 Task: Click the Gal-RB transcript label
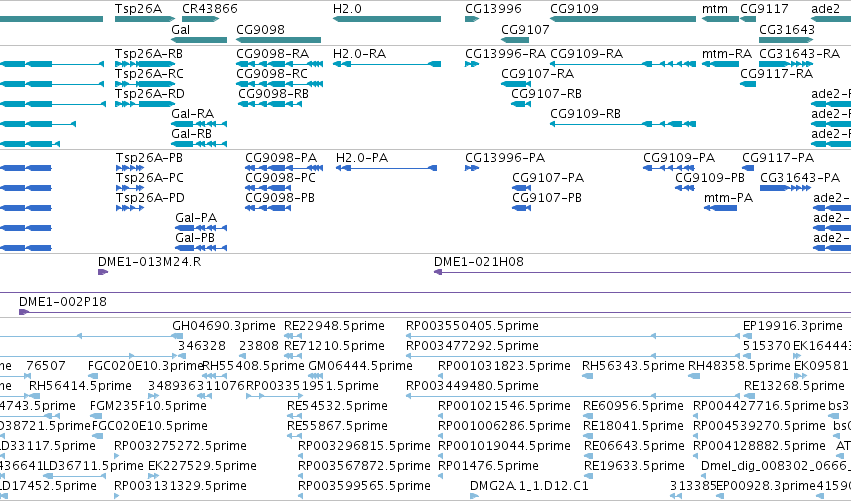click(x=192, y=134)
